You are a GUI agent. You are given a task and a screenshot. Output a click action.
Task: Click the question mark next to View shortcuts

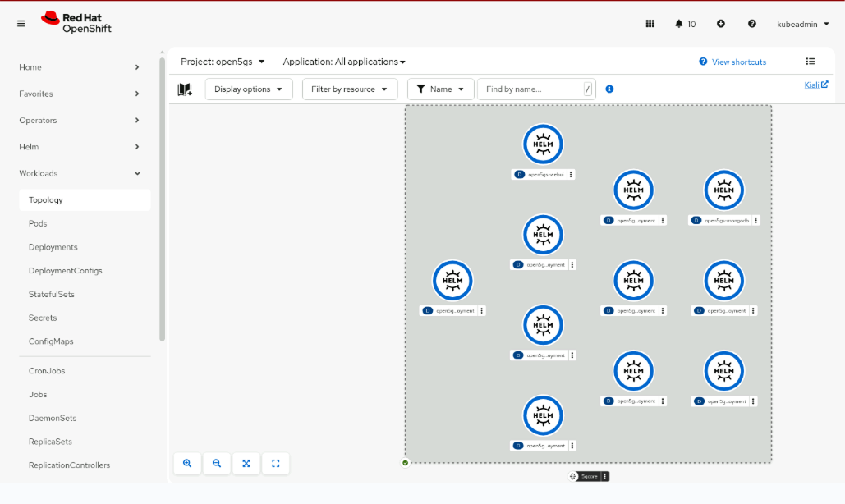pyautogui.click(x=703, y=62)
